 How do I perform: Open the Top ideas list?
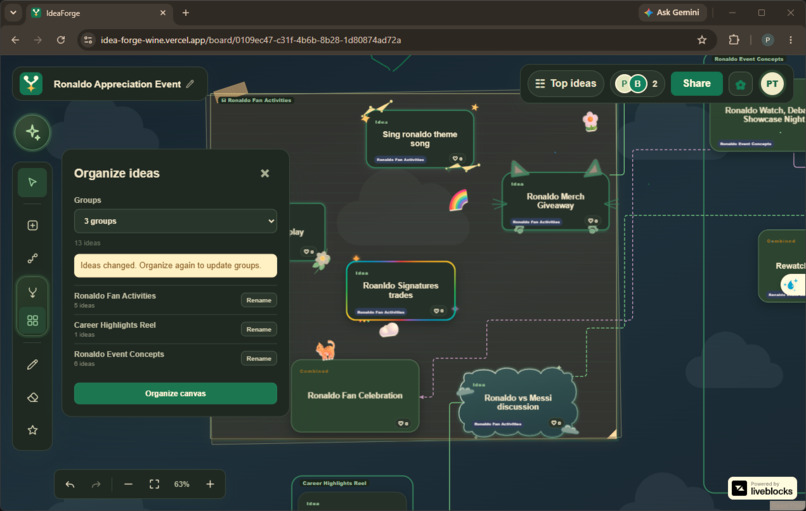(565, 83)
